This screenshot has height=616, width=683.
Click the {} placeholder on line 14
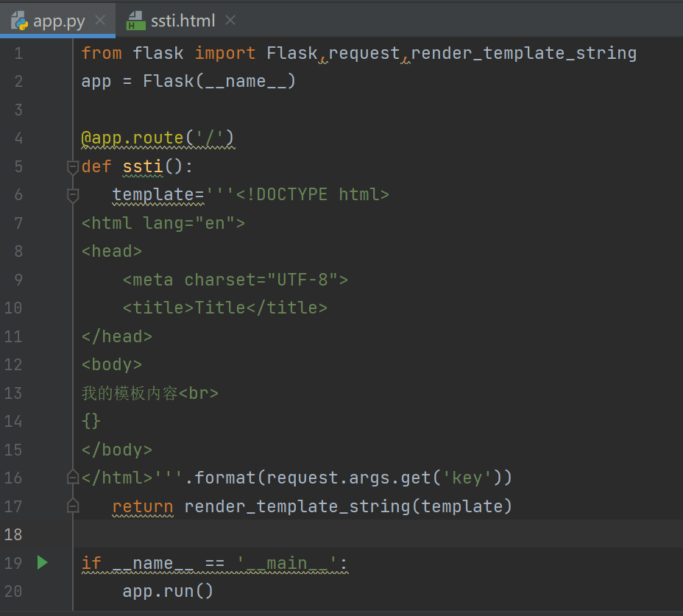click(x=91, y=421)
